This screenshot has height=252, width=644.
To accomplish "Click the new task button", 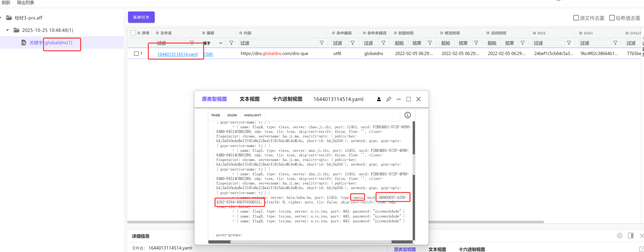I will tap(141, 17).
